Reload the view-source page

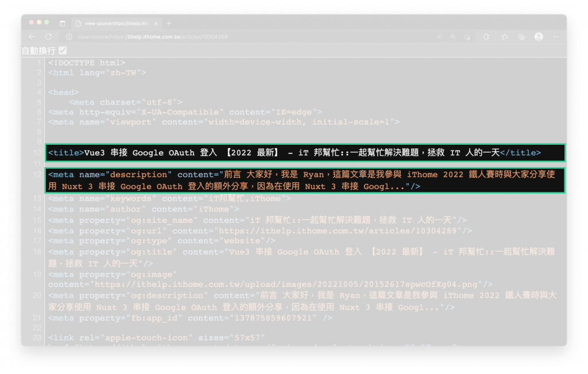tap(49, 37)
